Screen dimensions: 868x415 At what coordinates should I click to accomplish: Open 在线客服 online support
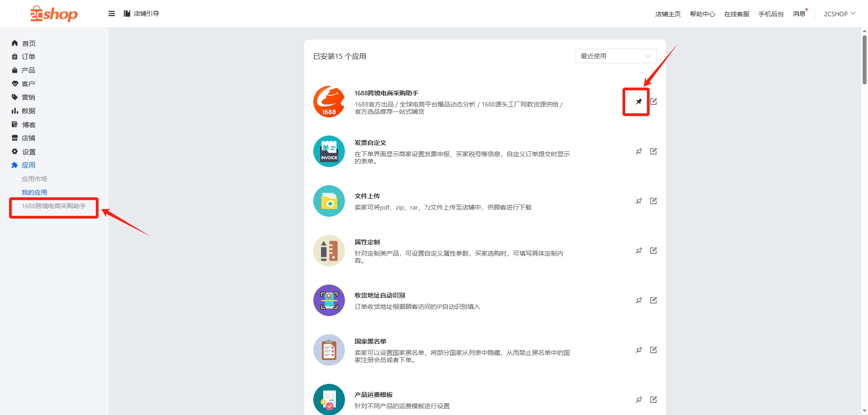[736, 14]
